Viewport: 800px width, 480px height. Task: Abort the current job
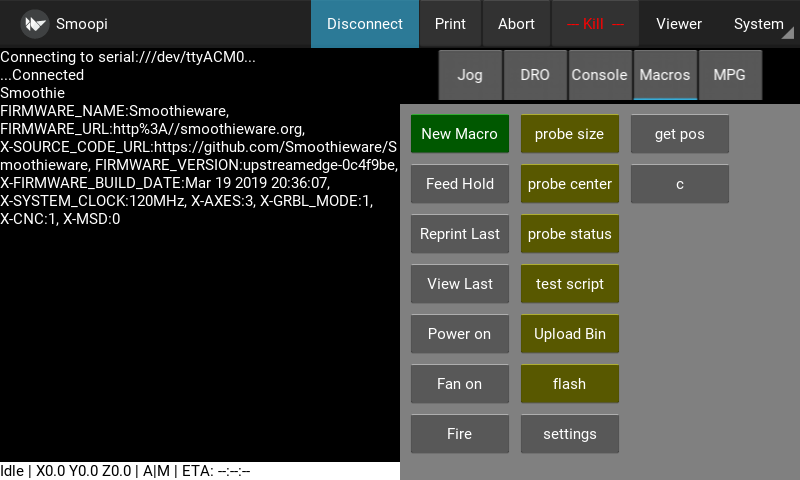coord(516,24)
